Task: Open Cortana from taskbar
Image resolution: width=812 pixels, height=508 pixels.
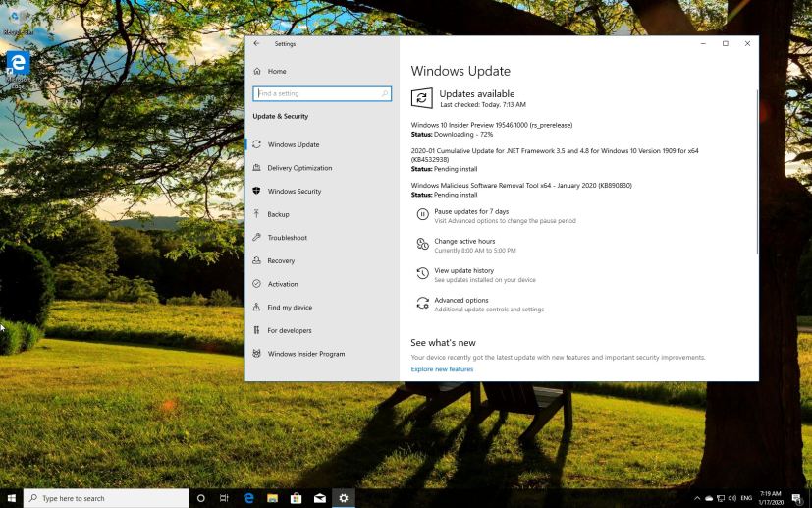Action: (201, 498)
